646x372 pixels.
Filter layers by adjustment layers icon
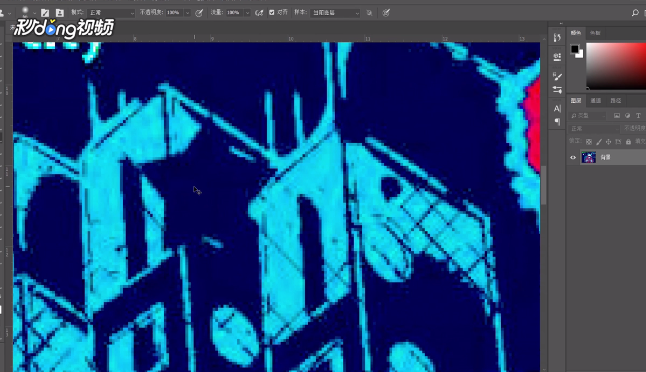(627, 116)
